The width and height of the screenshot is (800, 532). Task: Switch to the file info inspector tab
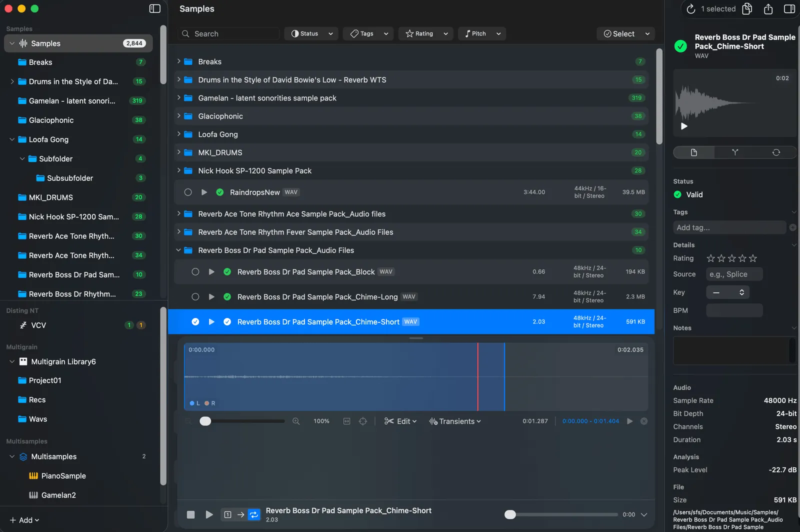click(694, 152)
